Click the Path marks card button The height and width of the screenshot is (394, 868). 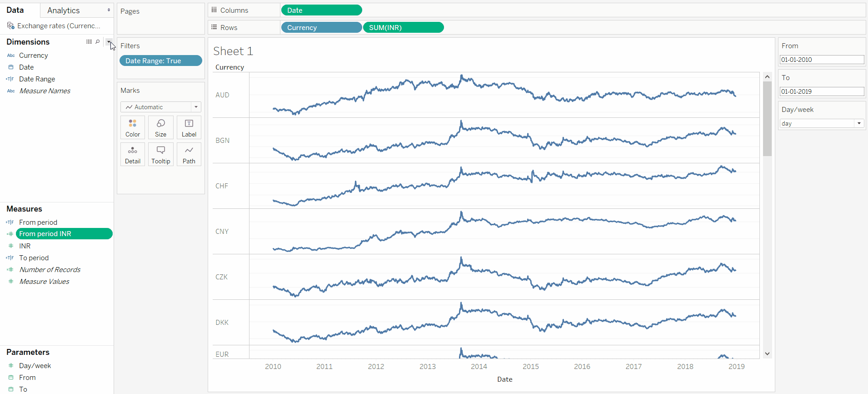189,154
